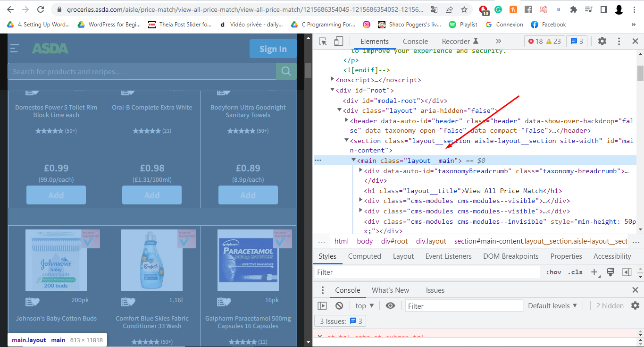Toggle the device toolbar icon
The height and width of the screenshot is (347, 644).
pos(338,42)
